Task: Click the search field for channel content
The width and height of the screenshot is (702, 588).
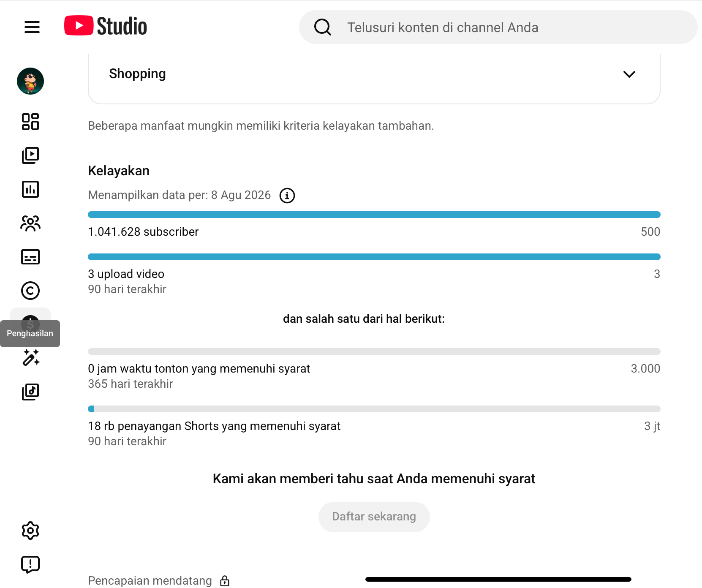Action: pyautogui.click(x=498, y=27)
